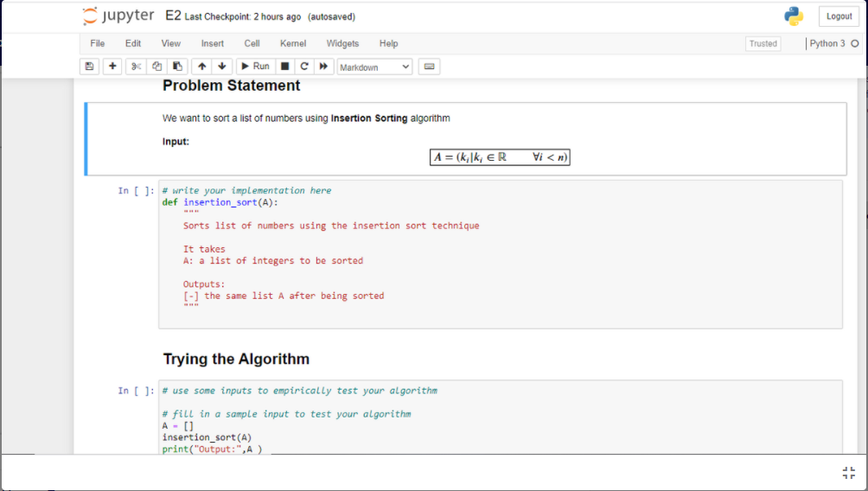The image size is (868, 491).
Task: Open the Help menu
Action: click(388, 43)
